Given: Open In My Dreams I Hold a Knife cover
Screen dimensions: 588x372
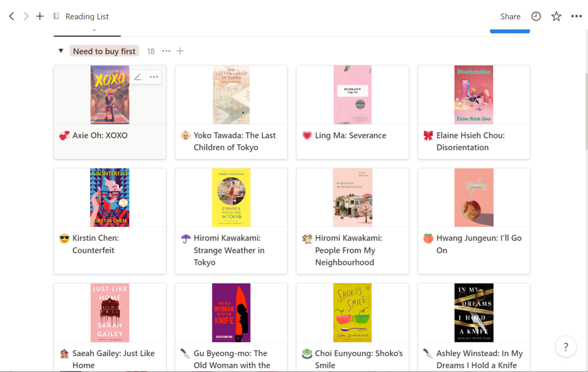Looking at the screenshot, I should tap(474, 312).
